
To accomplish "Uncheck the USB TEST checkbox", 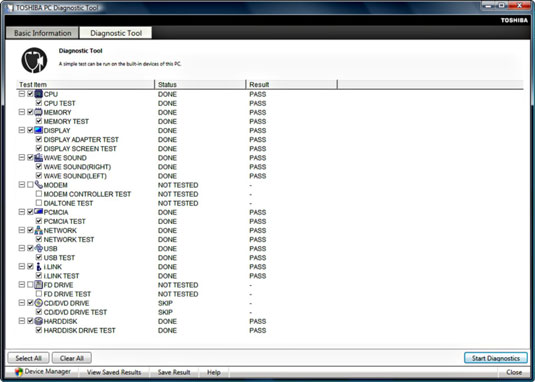I will point(39,257).
